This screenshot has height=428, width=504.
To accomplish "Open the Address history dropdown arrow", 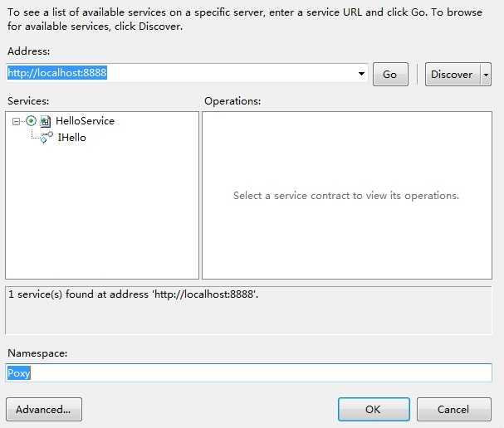I will [361, 74].
